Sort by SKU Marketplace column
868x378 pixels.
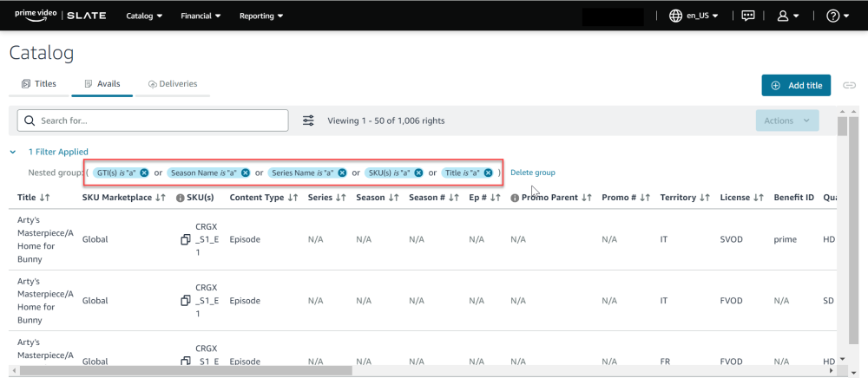161,198
